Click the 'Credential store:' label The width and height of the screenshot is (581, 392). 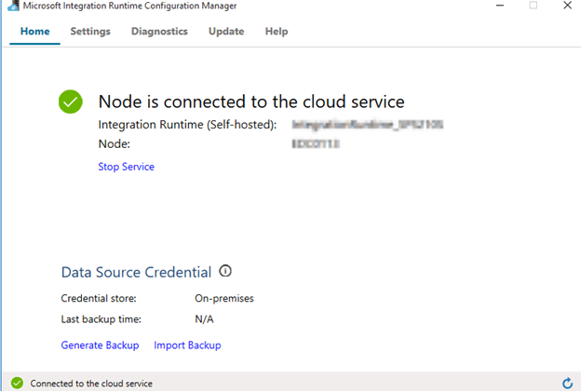tap(99, 298)
